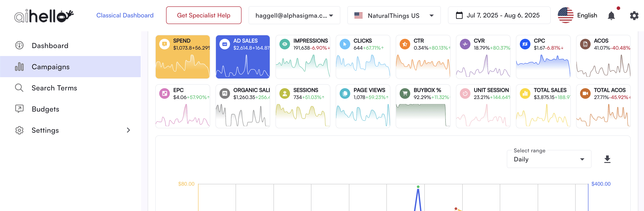
Task: Click the shopping cart icon on BUYBOX % card
Action: click(x=404, y=93)
